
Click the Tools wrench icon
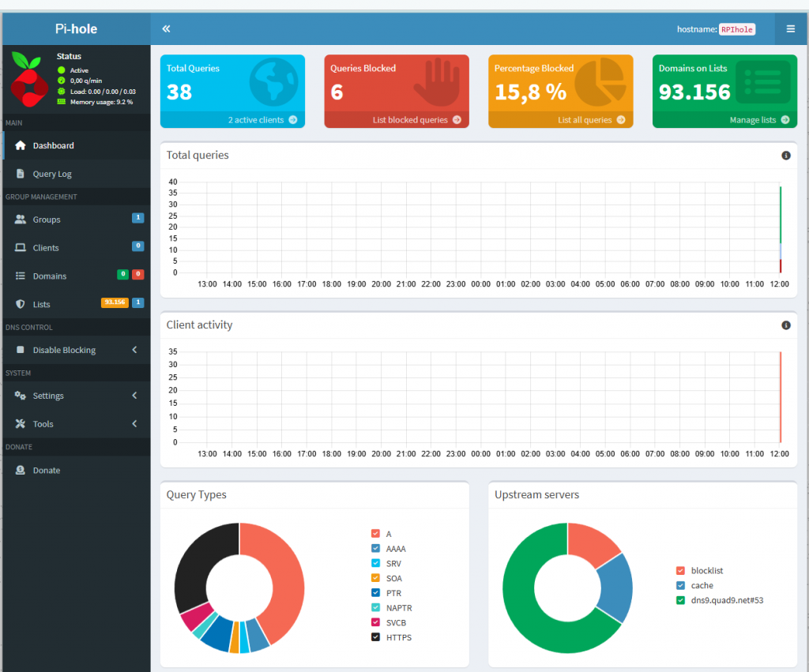[20, 424]
